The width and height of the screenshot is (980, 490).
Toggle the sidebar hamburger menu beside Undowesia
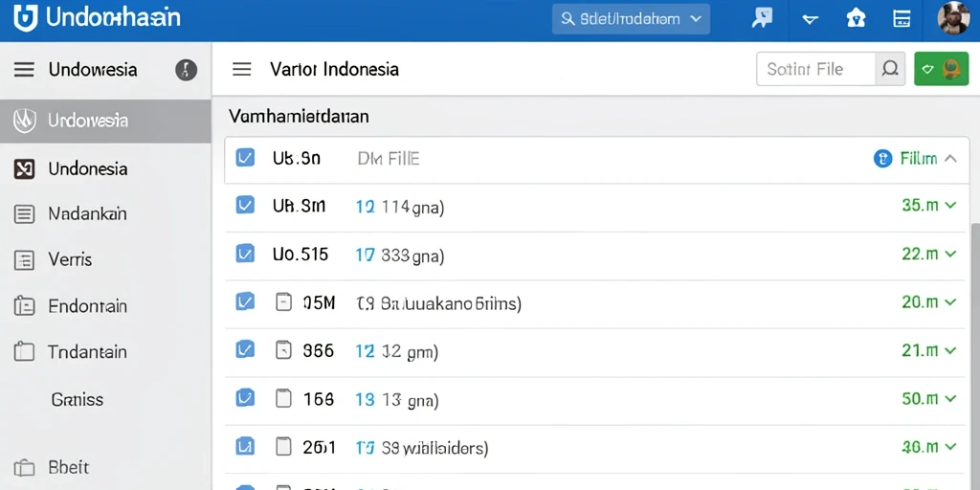[x=24, y=69]
